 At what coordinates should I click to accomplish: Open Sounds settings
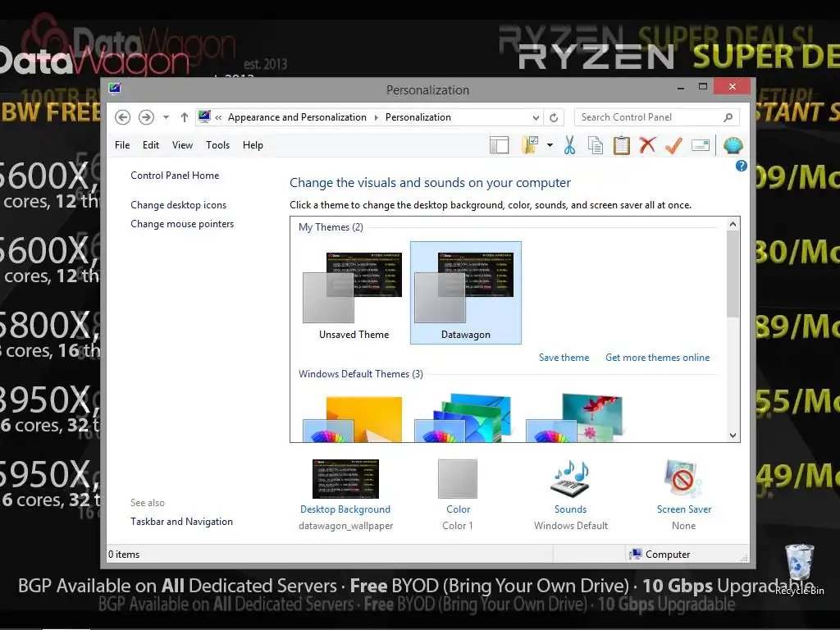571,493
